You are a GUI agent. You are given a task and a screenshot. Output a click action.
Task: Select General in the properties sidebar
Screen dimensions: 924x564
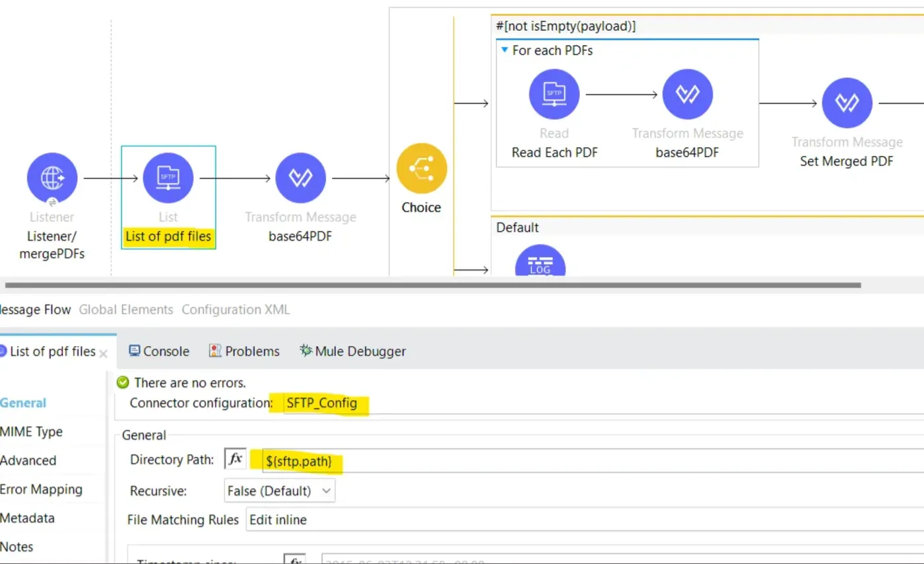click(23, 403)
